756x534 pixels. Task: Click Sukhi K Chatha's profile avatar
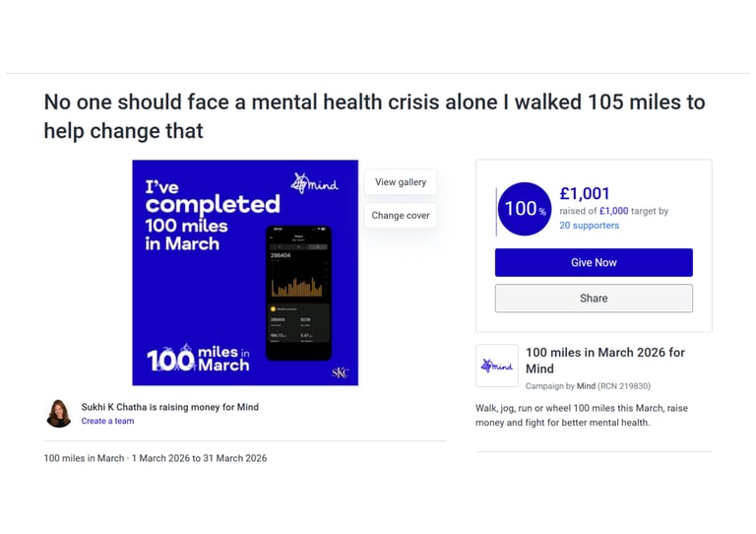tap(59, 413)
